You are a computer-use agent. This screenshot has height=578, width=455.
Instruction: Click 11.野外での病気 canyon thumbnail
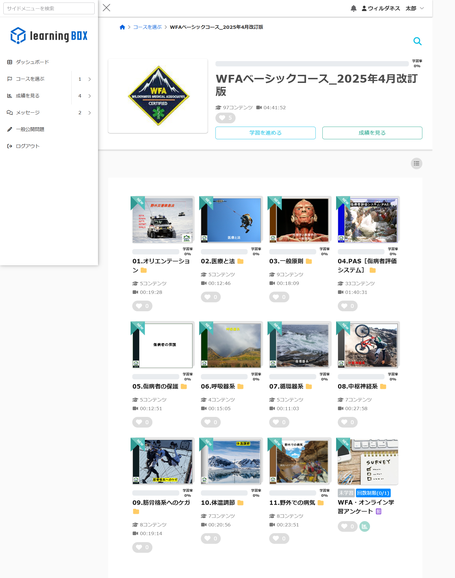[299, 462]
